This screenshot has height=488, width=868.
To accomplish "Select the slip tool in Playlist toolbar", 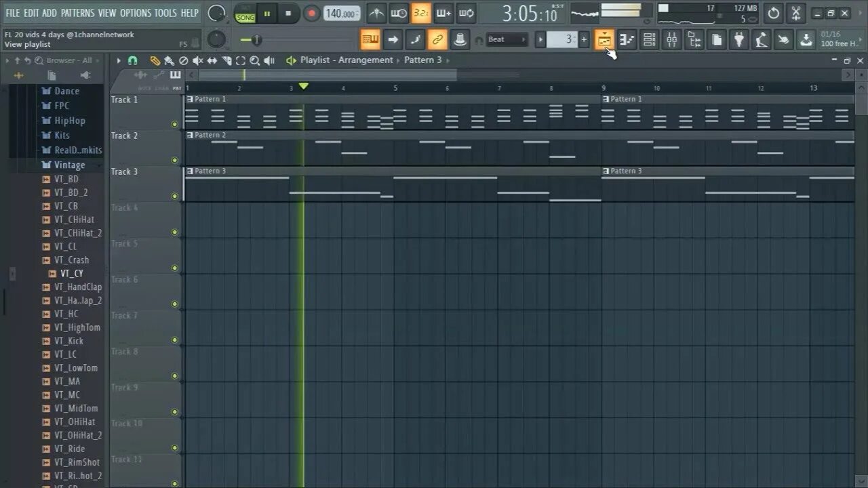I will click(212, 60).
